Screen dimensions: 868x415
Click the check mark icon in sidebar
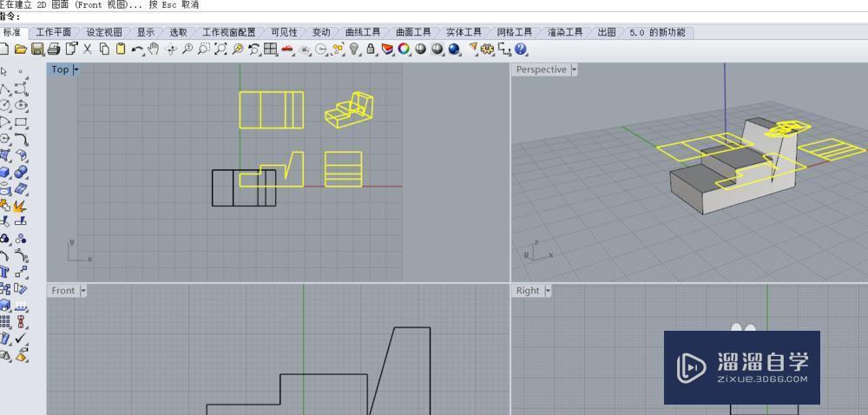tap(21, 338)
